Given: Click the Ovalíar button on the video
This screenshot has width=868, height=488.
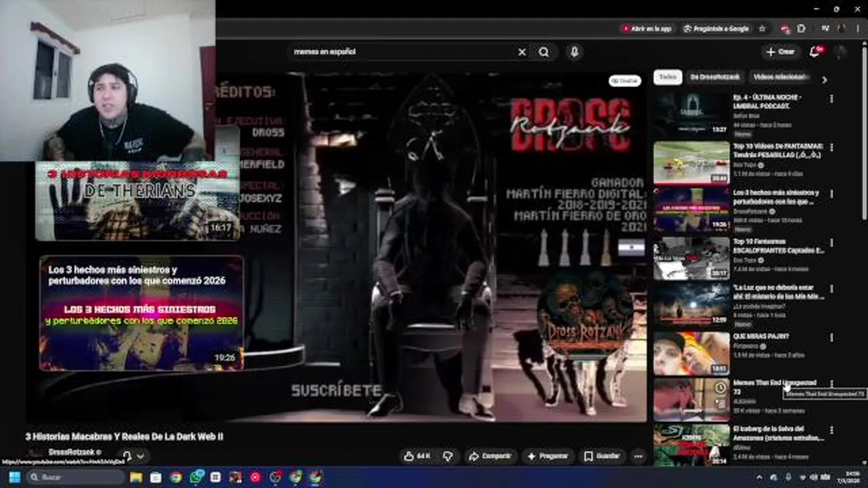Looking at the screenshot, I should tap(625, 81).
